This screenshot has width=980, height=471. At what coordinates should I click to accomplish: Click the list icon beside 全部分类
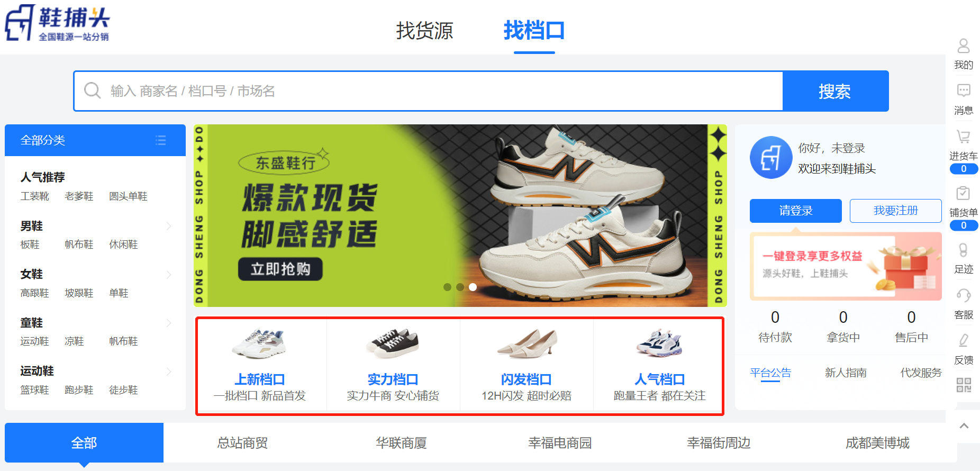point(161,140)
